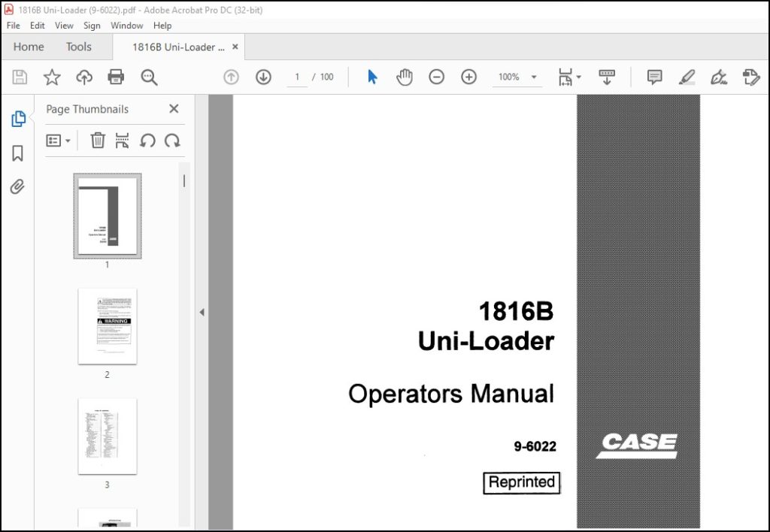Select page 2 thumbnail
Screen dimensions: 770x532
coord(108,326)
